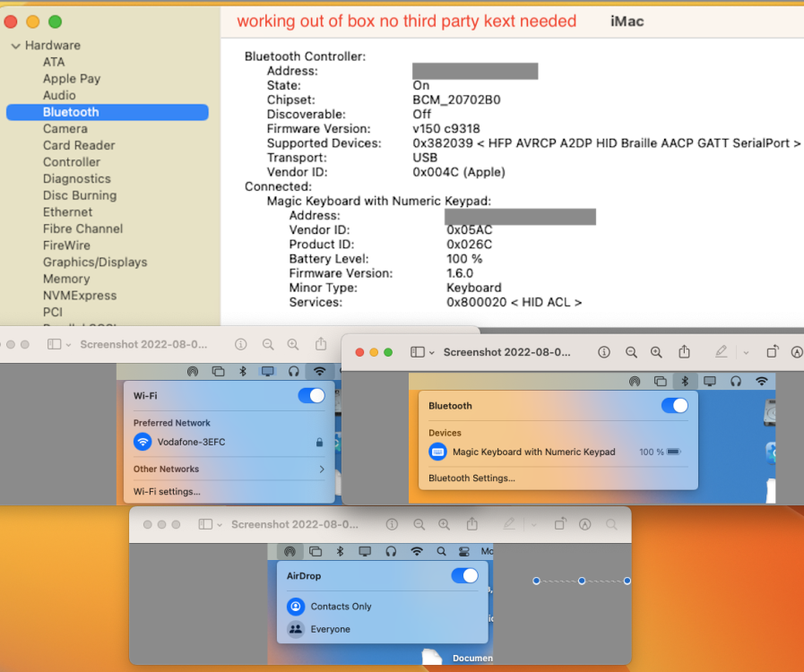804x672 pixels.
Task: Open Markup pencil in Bluetooth screenshot window
Action: [x=721, y=351]
